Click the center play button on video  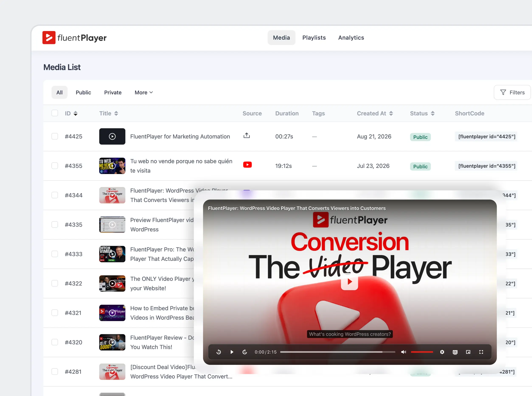350,281
